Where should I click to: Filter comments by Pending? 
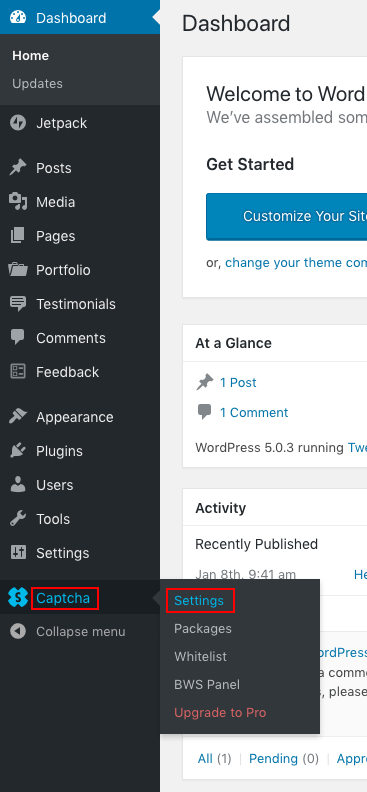click(x=273, y=758)
